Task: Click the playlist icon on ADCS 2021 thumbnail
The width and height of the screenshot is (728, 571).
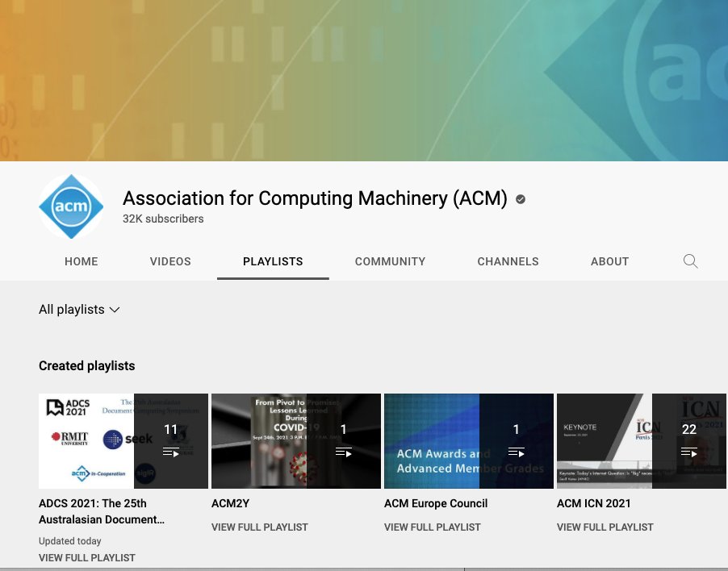Action: point(171,452)
